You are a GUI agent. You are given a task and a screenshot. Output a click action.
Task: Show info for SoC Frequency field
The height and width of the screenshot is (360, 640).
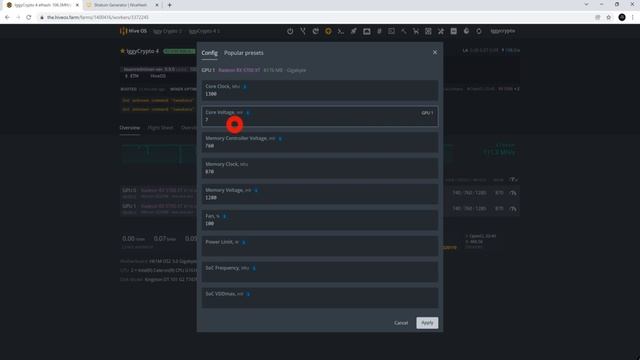tap(254, 268)
